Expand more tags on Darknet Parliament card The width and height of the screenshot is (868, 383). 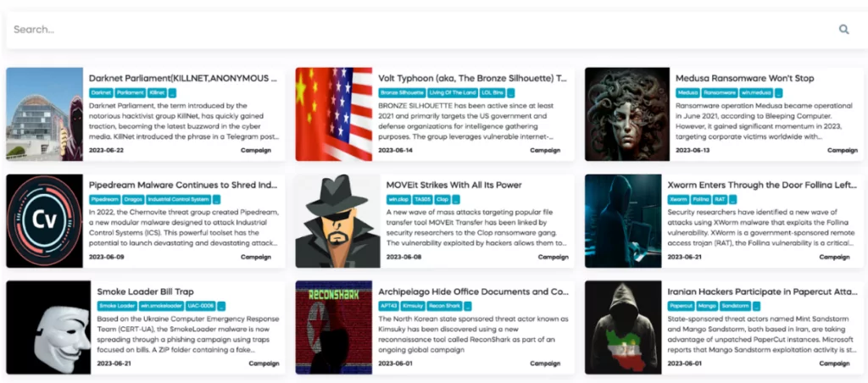172,93
